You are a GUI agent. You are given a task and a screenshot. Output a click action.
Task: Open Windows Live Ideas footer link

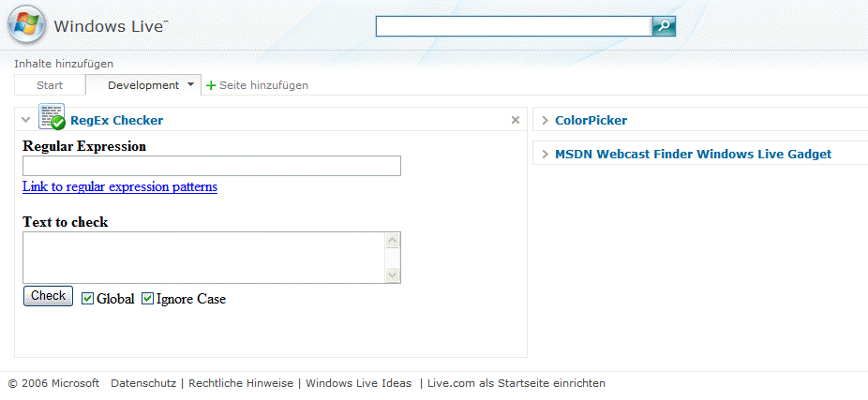click(359, 383)
